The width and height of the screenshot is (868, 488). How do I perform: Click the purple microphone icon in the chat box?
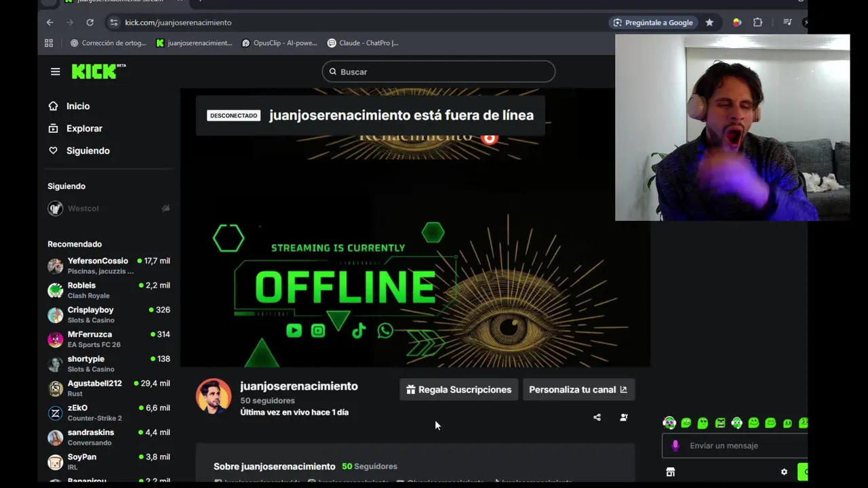pyautogui.click(x=675, y=446)
